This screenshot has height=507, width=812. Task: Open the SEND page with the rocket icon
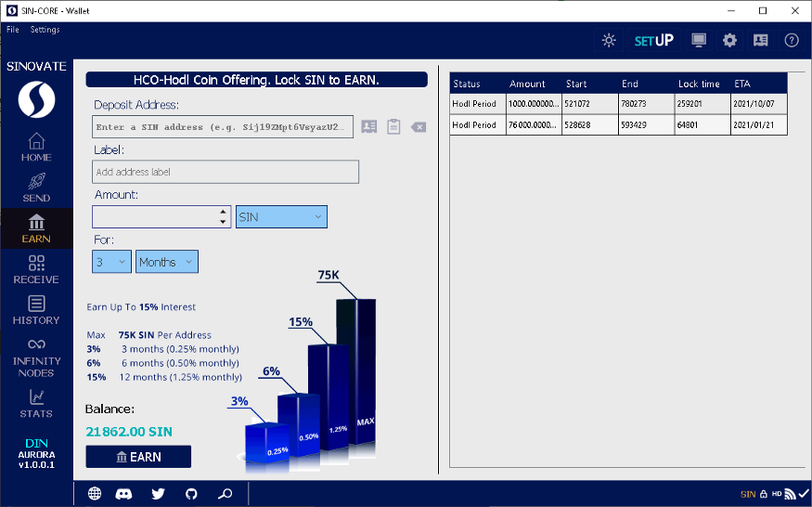[36, 188]
